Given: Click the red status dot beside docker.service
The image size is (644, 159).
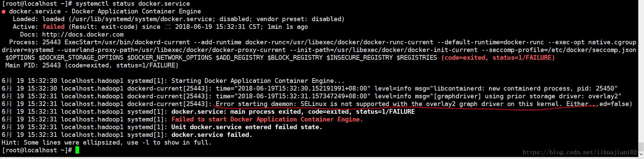Looking at the screenshot, I should (x=4, y=12).
